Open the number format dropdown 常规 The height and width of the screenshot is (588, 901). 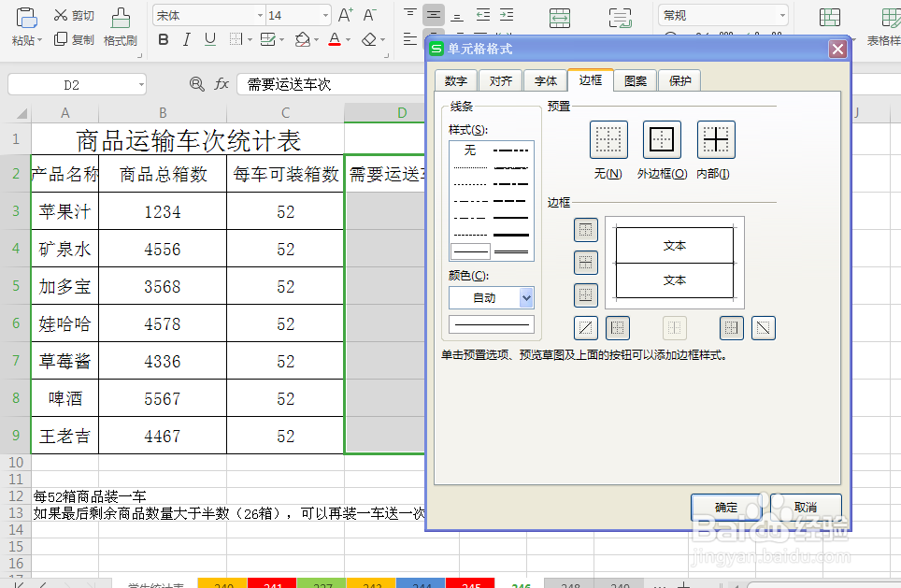(782, 16)
